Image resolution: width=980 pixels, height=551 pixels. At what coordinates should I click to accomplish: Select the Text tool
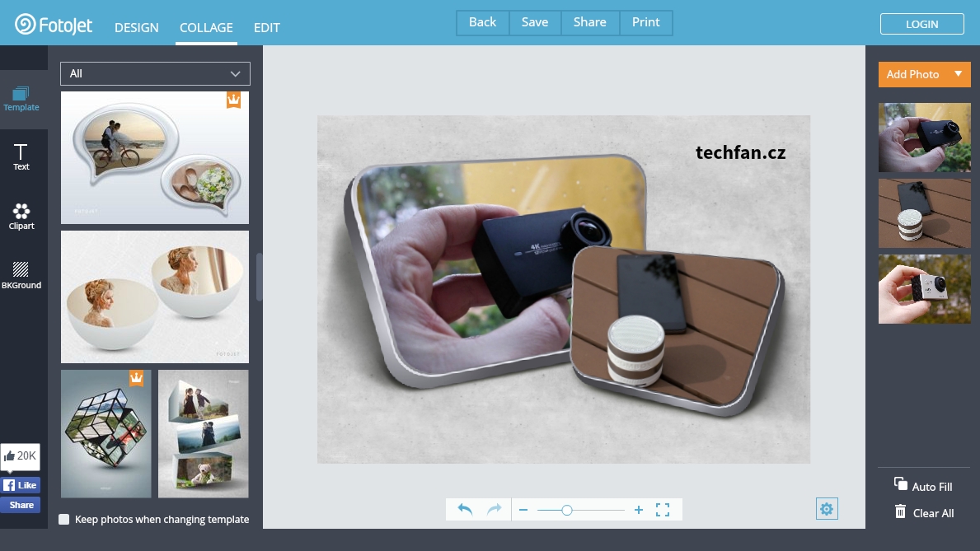pyautogui.click(x=21, y=156)
